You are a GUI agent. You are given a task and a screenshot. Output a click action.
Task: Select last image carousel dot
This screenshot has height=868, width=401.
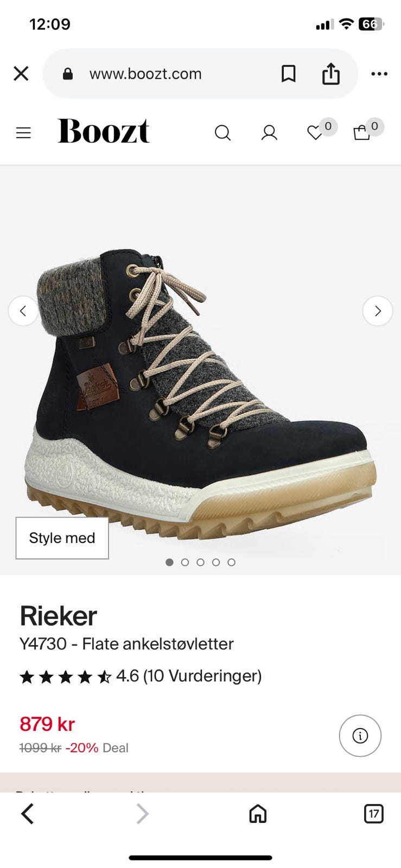pyautogui.click(x=232, y=563)
